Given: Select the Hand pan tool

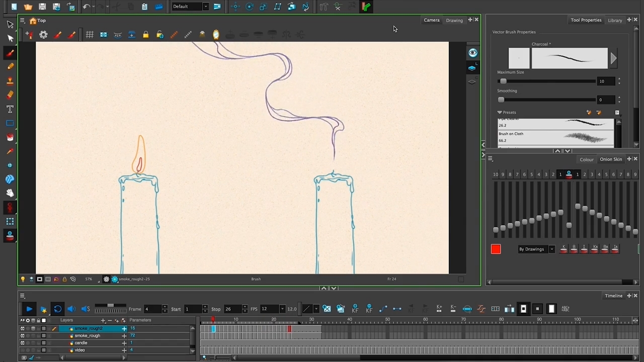Looking at the screenshot, I should click(10, 193).
